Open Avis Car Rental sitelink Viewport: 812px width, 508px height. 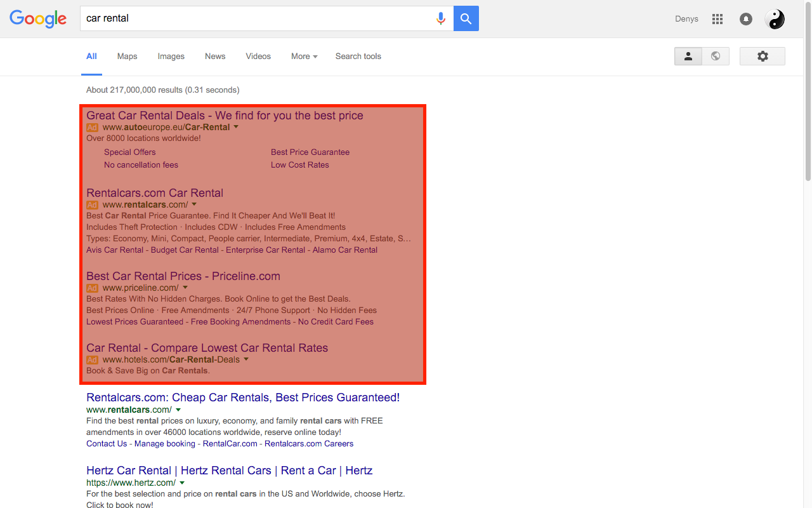(115, 250)
